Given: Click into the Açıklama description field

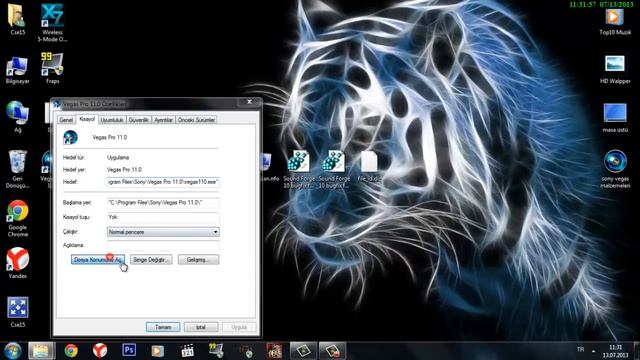Looking at the screenshot, I should tap(163, 245).
